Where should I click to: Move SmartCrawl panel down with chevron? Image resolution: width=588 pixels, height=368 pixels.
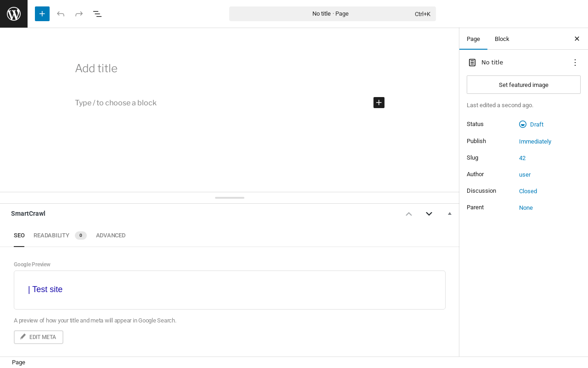pos(429,213)
